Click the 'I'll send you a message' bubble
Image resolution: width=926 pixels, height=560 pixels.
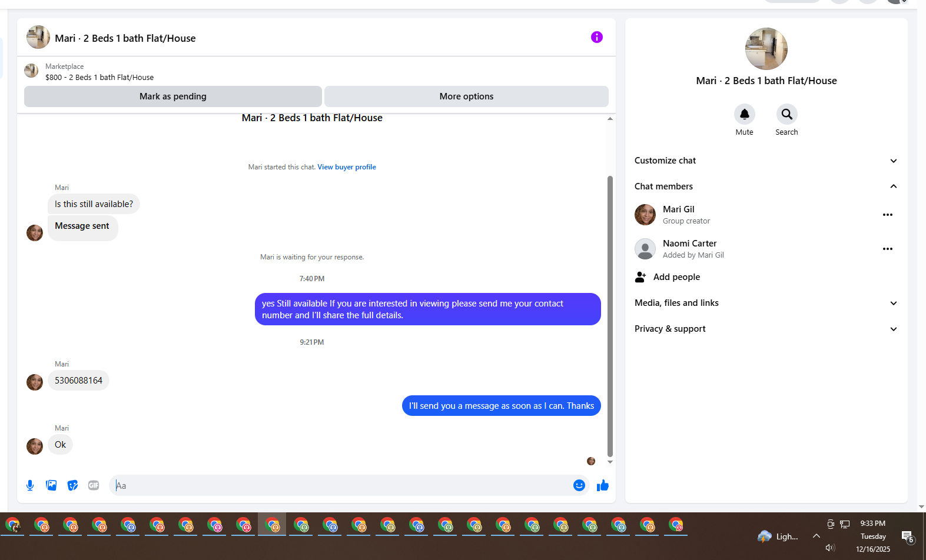pyautogui.click(x=501, y=406)
